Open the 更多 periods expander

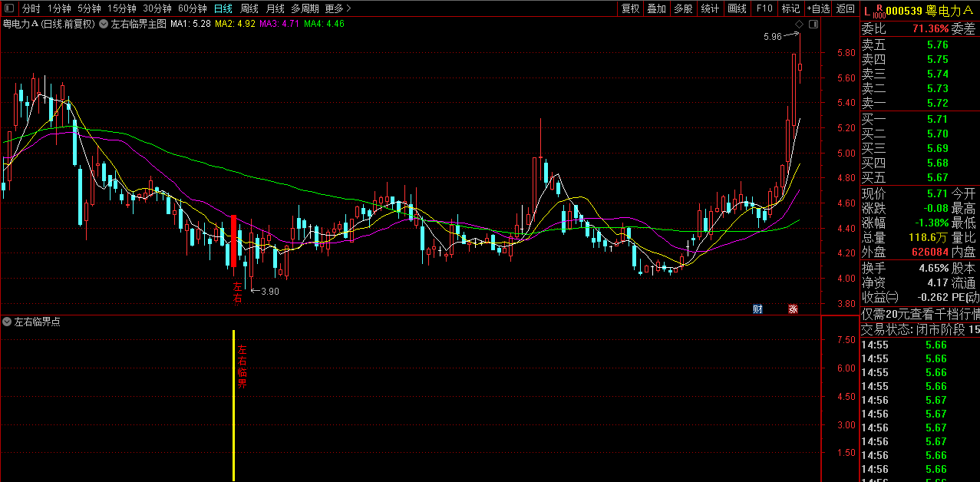[338, 8]
